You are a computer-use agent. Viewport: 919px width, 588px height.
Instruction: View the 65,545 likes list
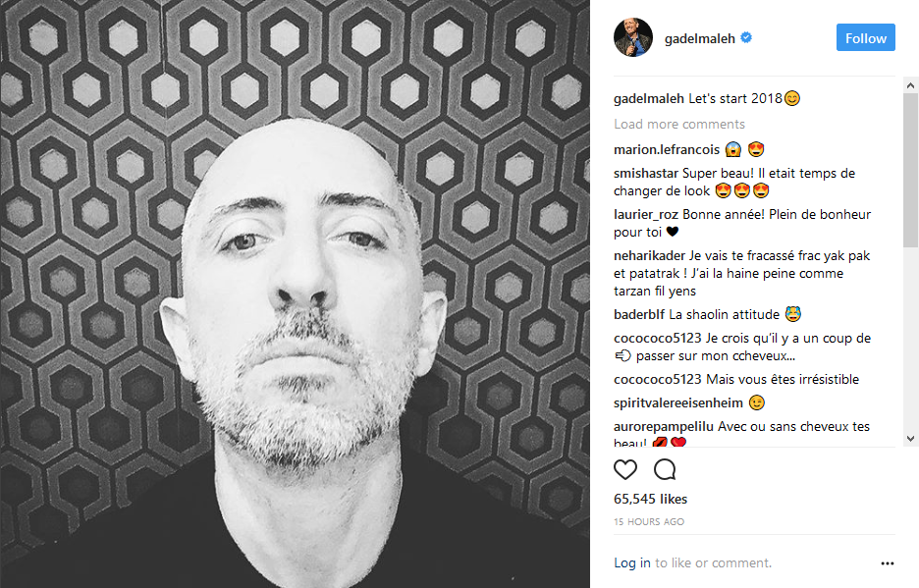[650, 499]
